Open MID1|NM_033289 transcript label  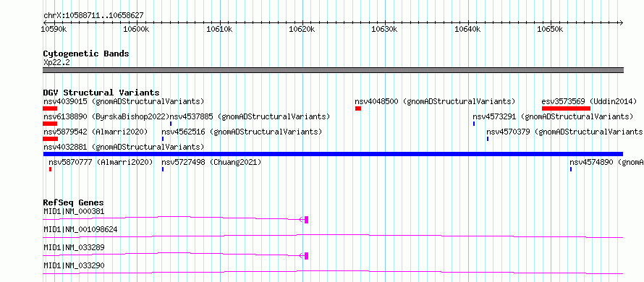(x=74, y=247)
